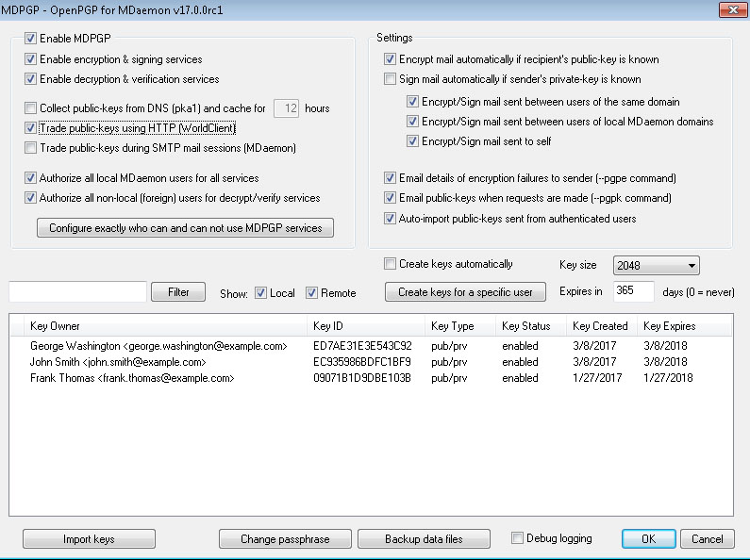
Task: Open the Key size dropdown
Action: [656, 266]
